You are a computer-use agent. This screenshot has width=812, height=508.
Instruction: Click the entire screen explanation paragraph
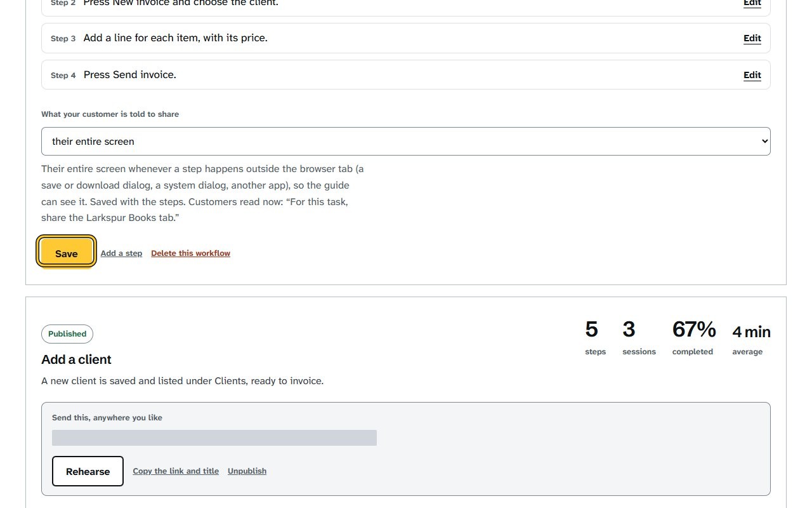pos(202,194)
